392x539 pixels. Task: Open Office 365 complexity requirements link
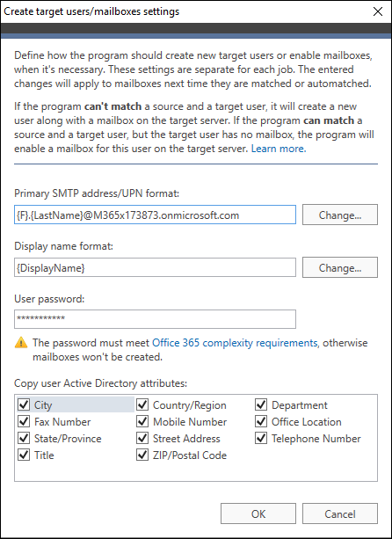[x=235, y=343]
